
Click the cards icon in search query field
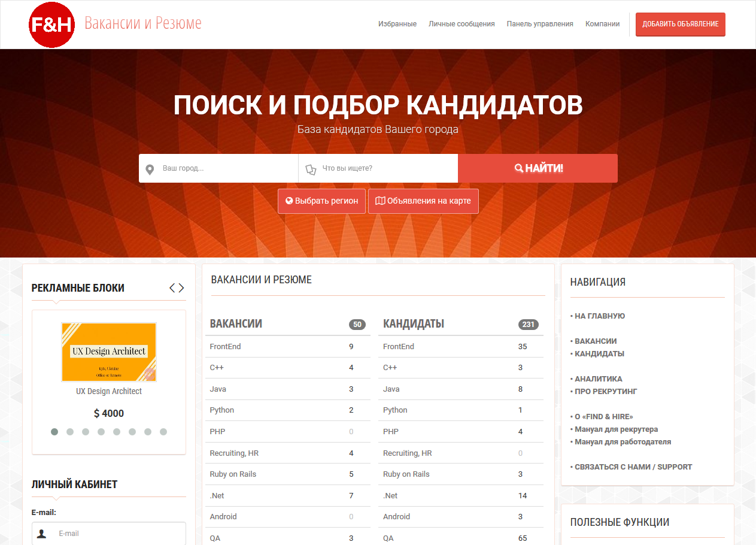tap(310, 169)
